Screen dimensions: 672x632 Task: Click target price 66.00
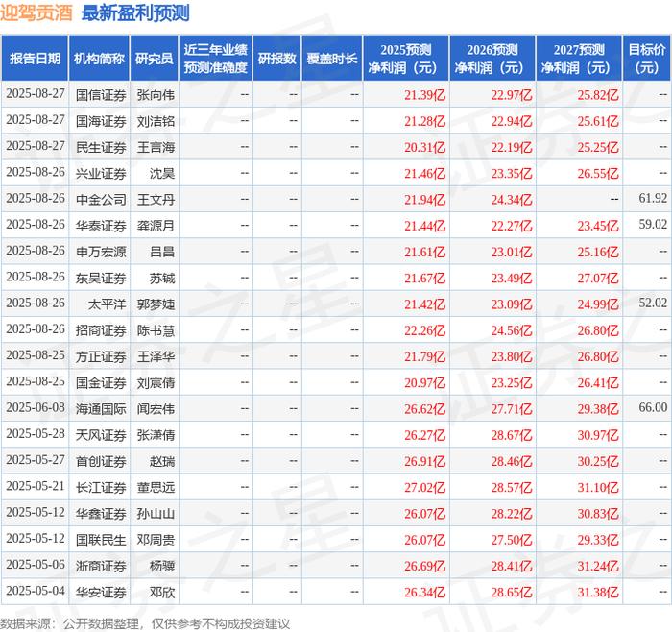653,407
